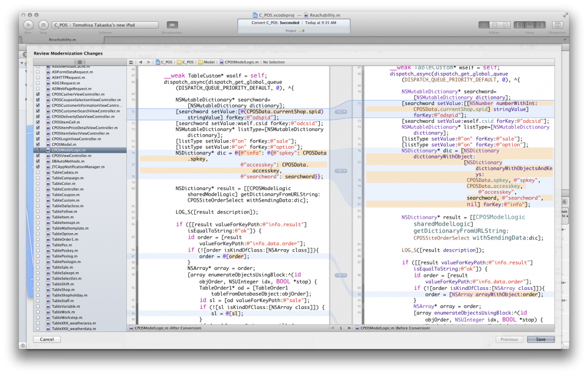Save the modernization changes

[x=540, y=339]
